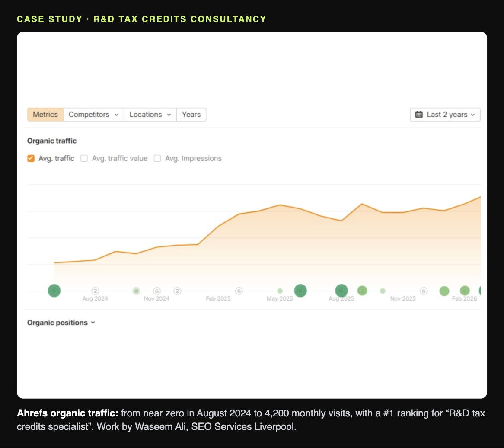Screen dimensions: 504x448
Task: Click the Nov 2024 axis label
Action: tap(156, 298)
